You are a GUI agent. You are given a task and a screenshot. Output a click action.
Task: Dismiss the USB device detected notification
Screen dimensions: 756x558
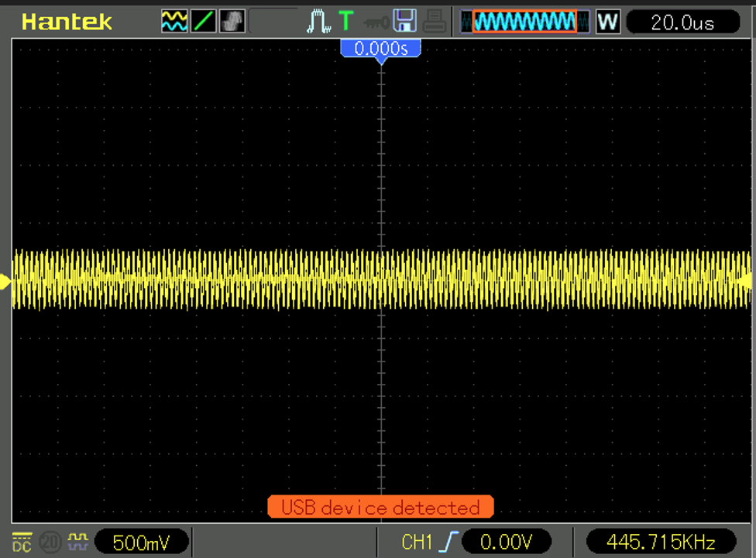point(380,508)
